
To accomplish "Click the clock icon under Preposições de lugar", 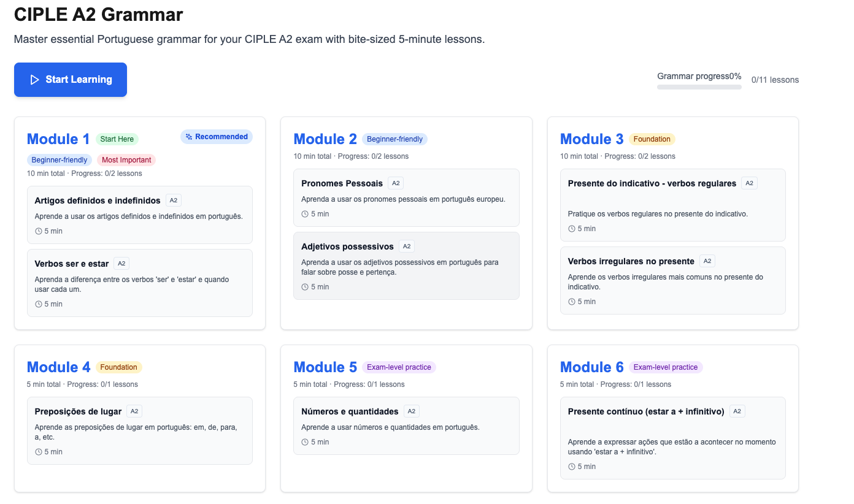I will pos(39,452).
